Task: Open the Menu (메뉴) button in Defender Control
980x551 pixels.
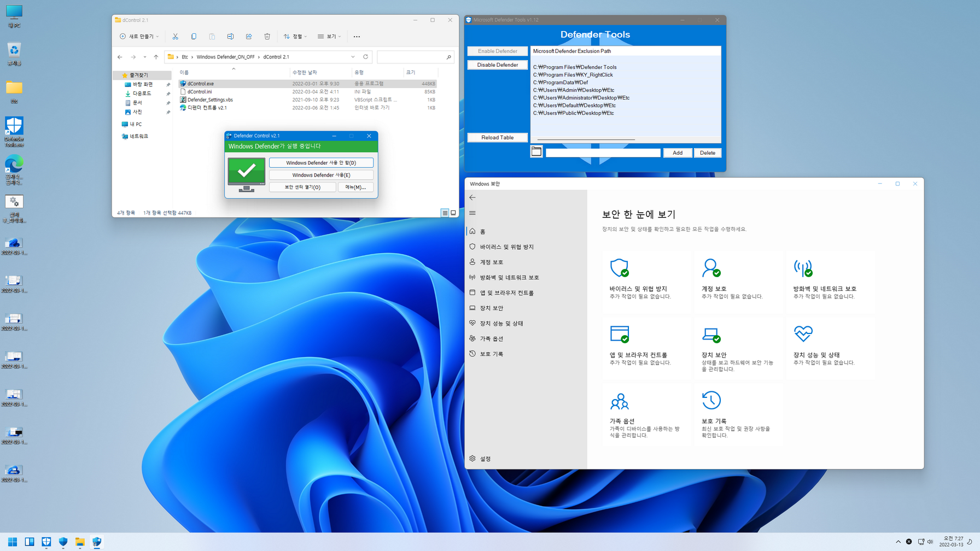Action: click(355, 187)
